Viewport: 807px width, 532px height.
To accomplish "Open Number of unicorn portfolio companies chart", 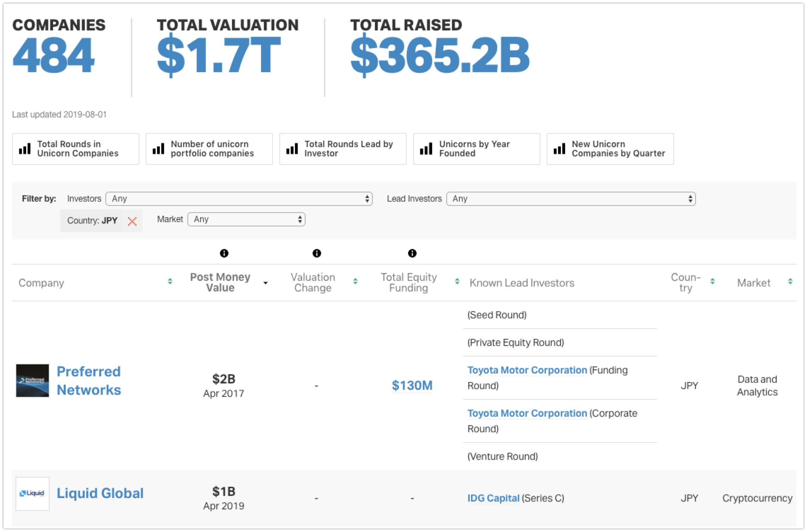I will point(209,149).
